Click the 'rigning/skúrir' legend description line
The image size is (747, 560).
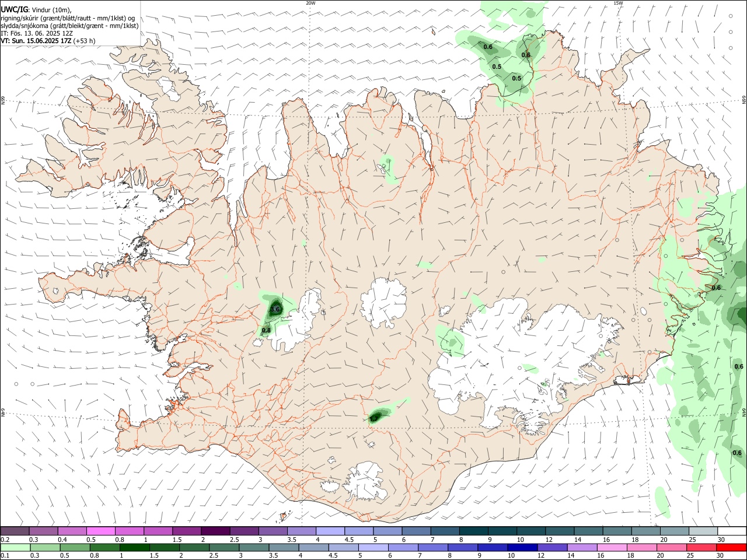(68, 18)
